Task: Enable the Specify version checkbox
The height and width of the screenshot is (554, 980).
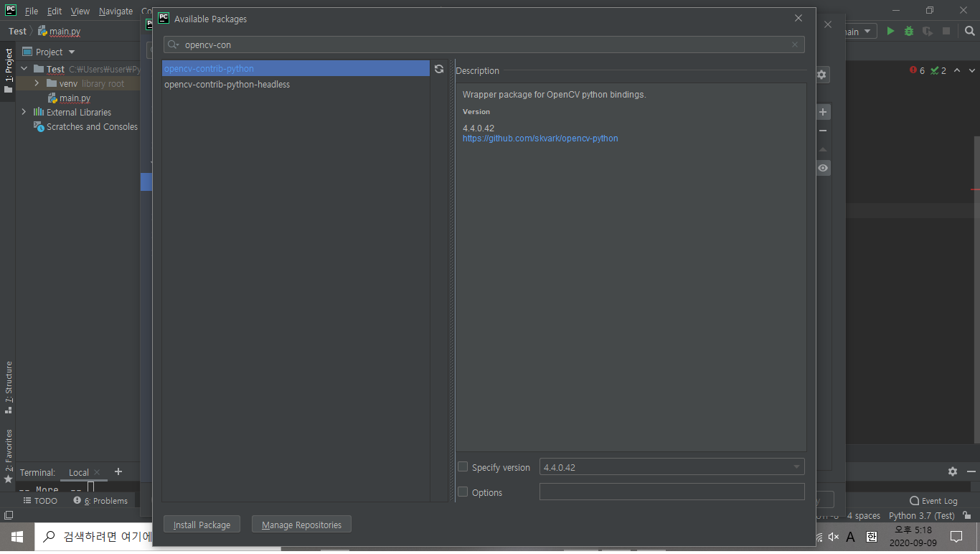Action: coord(463,466)
